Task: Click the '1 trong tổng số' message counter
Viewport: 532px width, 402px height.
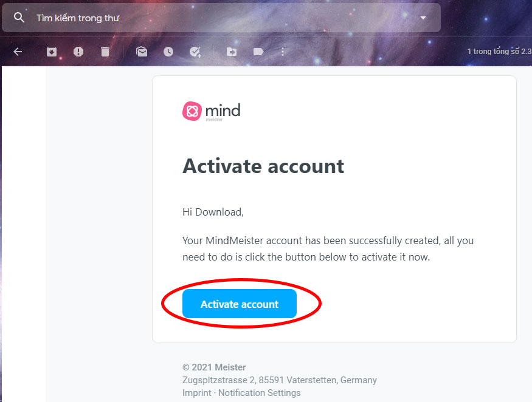Action: 499,52
